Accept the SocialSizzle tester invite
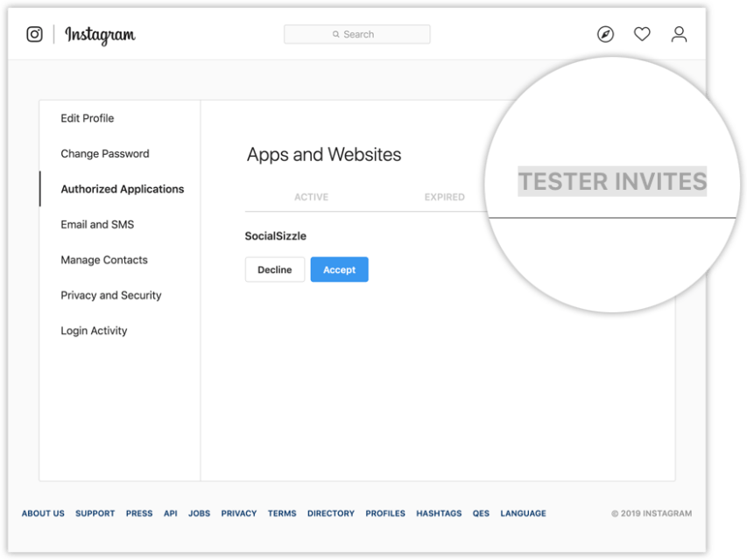747x560 pixels. pyautogui.click(x=339, y=269)
